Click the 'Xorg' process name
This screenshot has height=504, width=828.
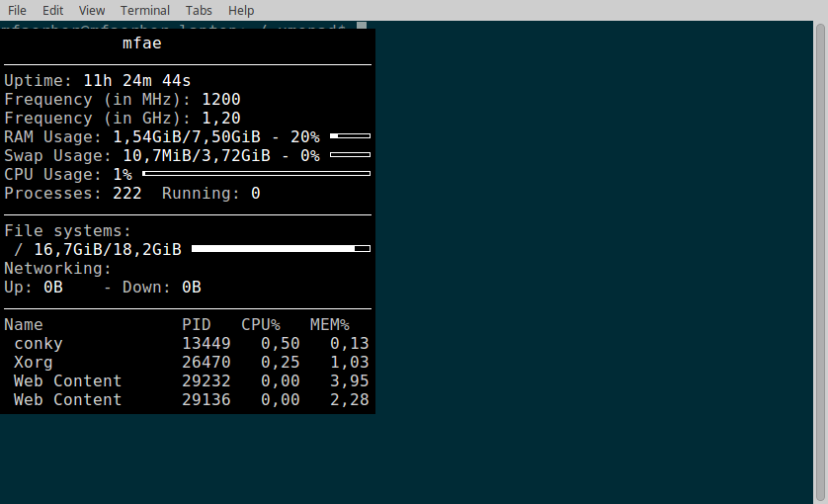pos(34,363)
